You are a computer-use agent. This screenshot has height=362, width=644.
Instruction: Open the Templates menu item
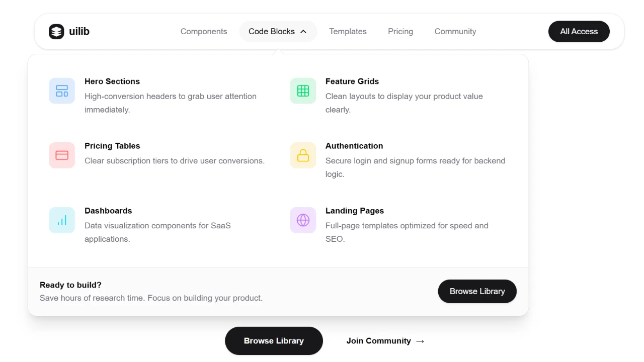coord(348,31)
